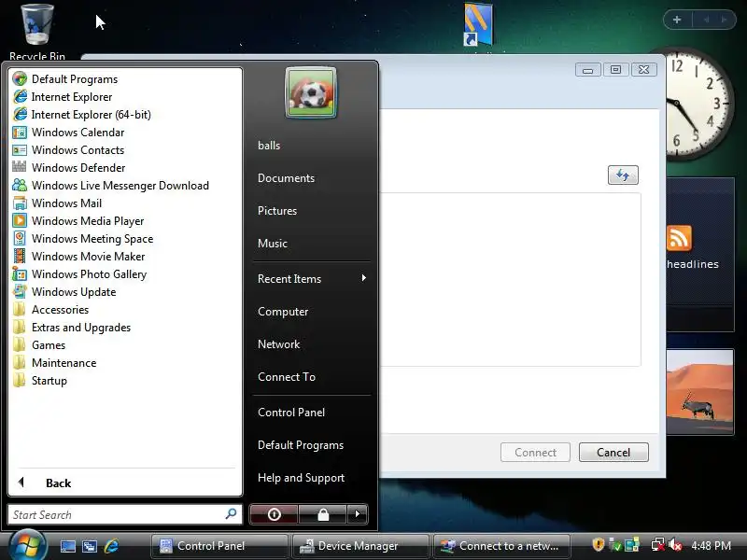The height and width of the screenshot is (560, 747).
Task: Open the balls user folder
Action: [x=269, y=146]
